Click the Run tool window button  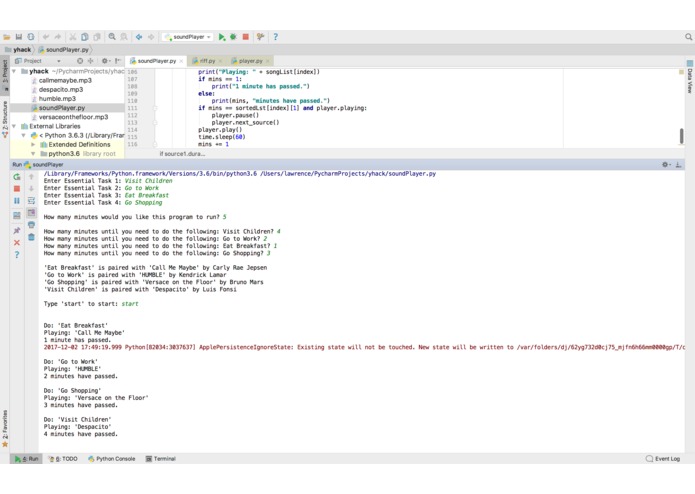point(27,459)
